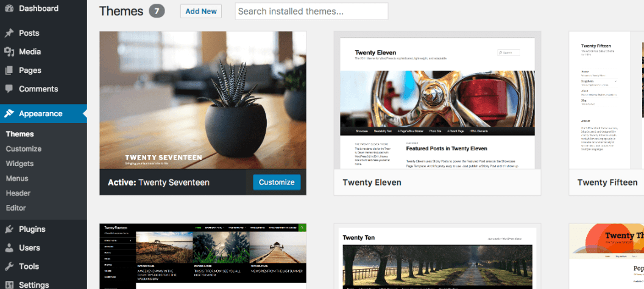Click the Media icon in sidebar
This screenshot has height=289, width=644.
[x=9, y=52]
